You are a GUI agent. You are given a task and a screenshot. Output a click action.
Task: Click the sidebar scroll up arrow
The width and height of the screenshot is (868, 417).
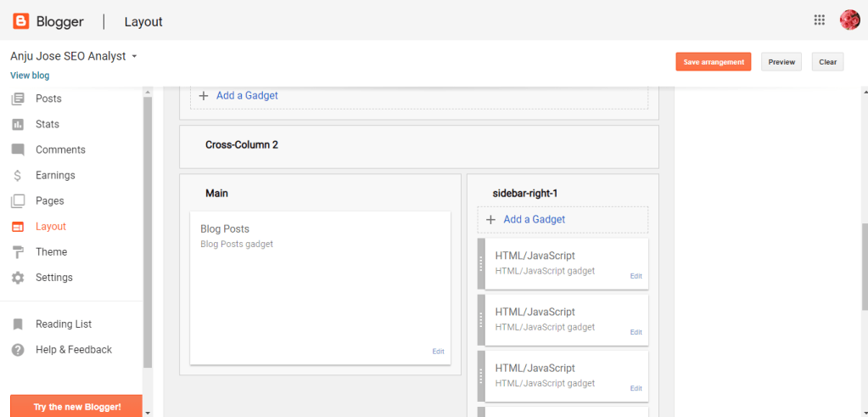tap(148, 92)
